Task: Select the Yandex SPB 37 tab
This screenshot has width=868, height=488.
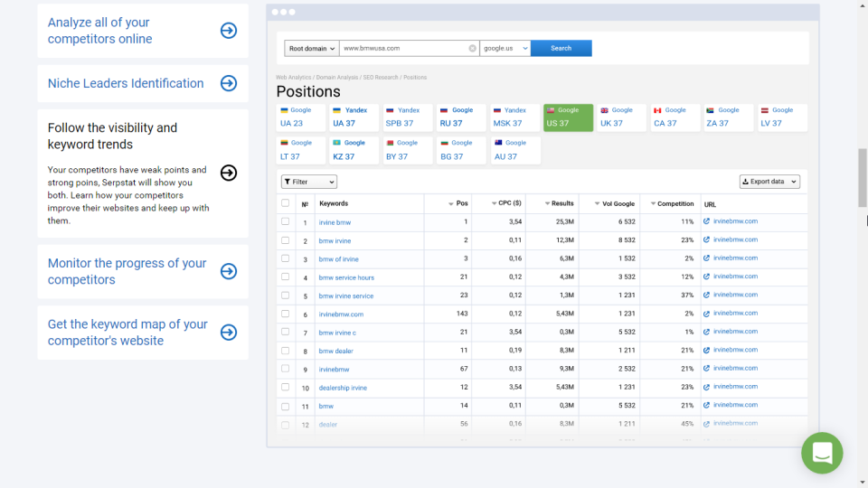Action: [x=407, y=117]
